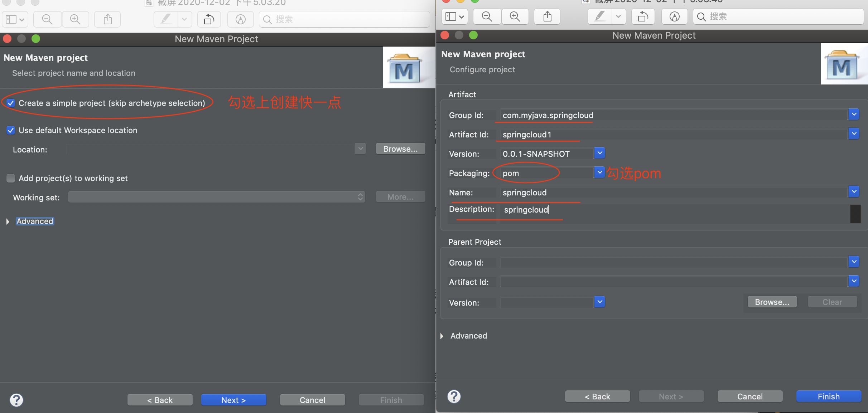Open Artifact Version dropdown arrow
This screenshot has height=413, width=868.
[599, 153]
